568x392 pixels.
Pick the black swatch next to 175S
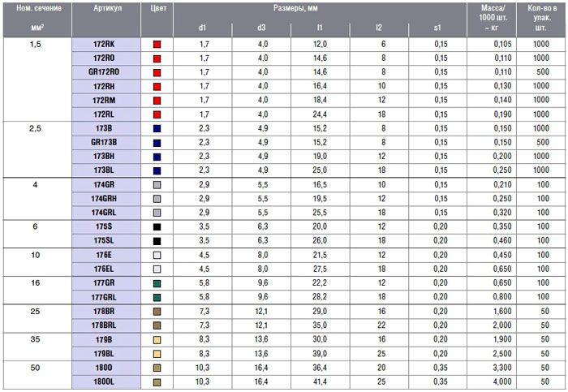[x=157, y=227]
